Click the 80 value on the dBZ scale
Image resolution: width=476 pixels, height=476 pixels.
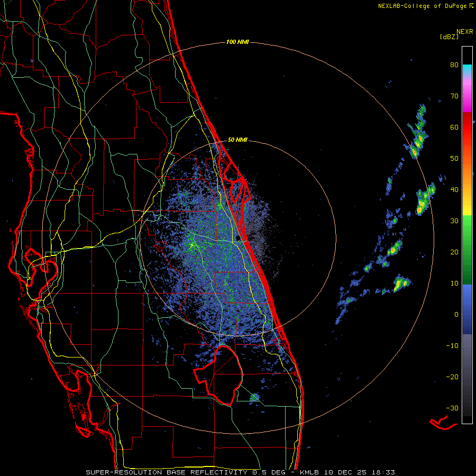(x=454, y=65)
